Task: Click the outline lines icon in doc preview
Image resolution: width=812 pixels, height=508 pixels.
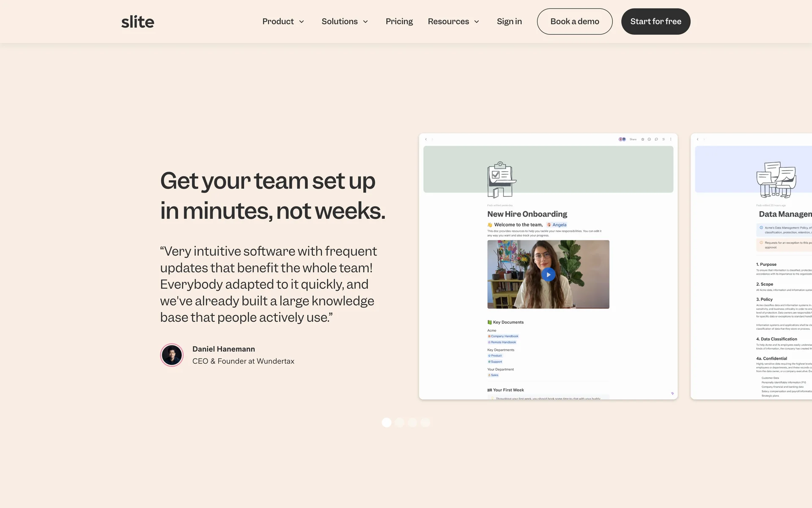Action: 664,139
